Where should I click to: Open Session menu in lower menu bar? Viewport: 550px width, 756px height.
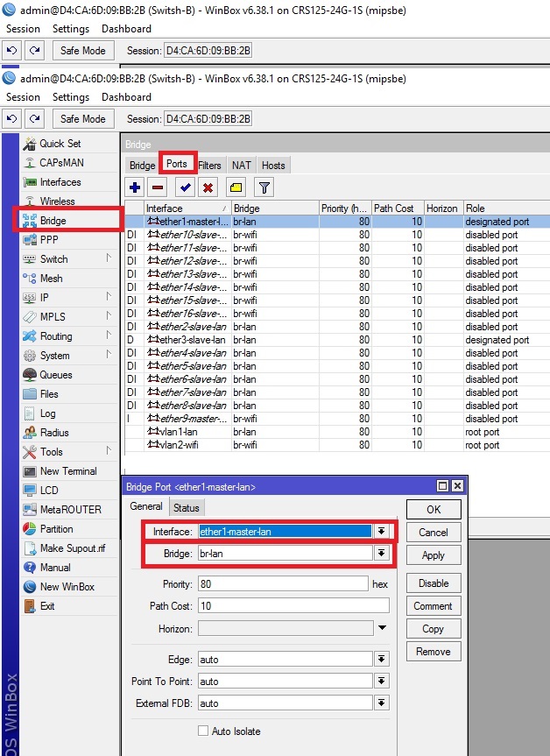click(23, 97)
